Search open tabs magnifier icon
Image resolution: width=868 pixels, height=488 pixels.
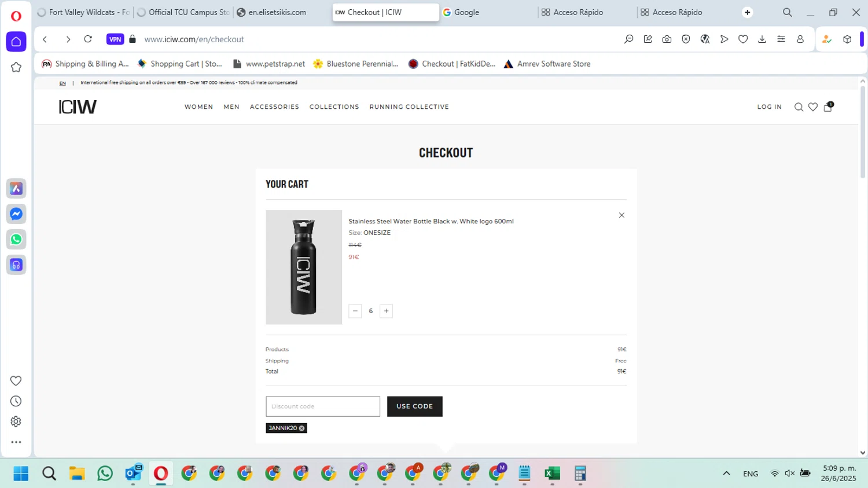(788, 12)
